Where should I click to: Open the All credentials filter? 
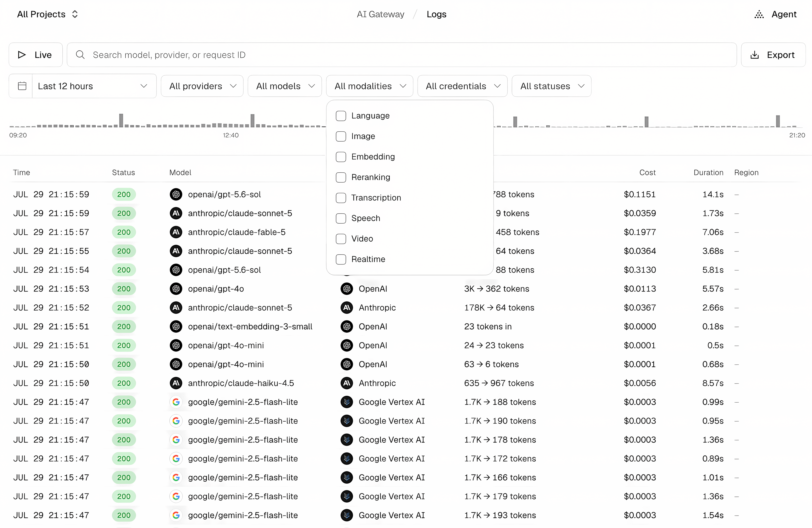pos(462,86)
